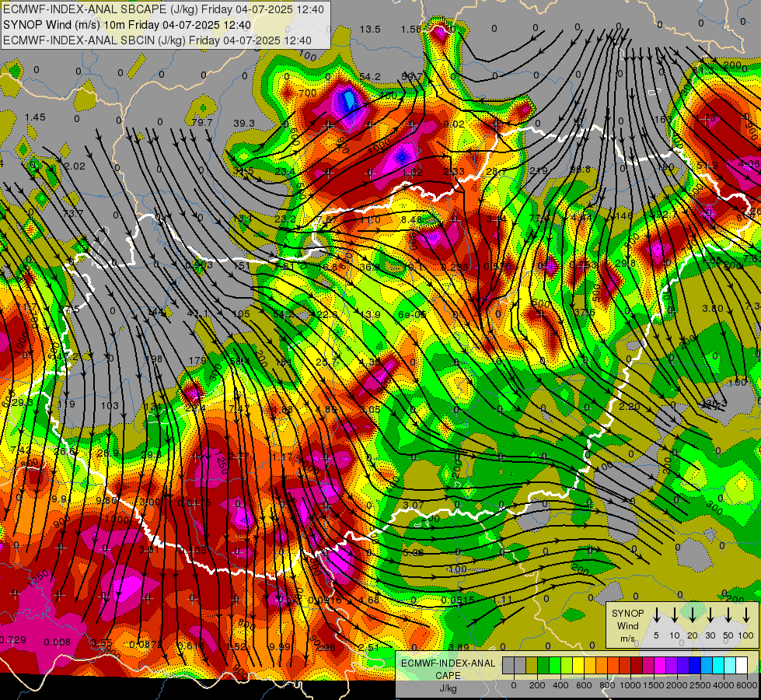Select the bright magenta legend swatch
The image size is (761, 700).
click(660, 665)
